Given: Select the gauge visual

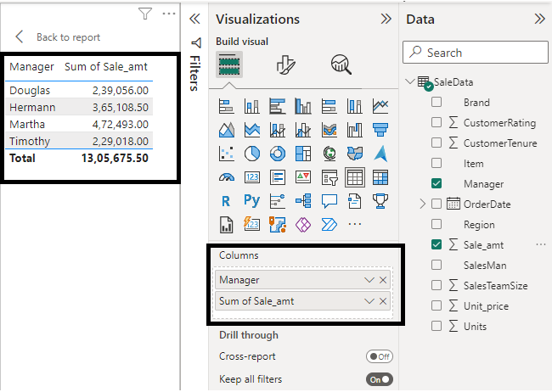Looking at the screenshot, I should (x=227, y=177).
